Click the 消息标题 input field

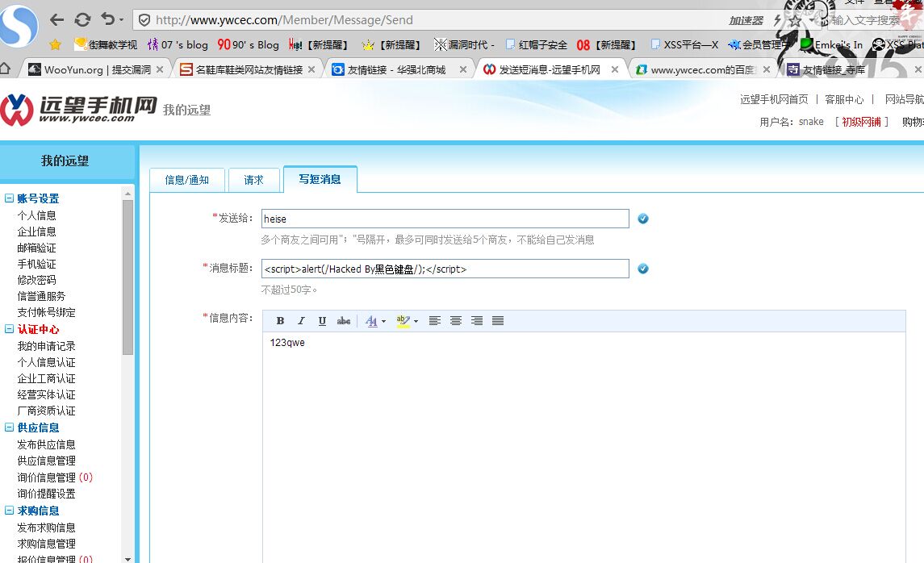pos(445,269)
